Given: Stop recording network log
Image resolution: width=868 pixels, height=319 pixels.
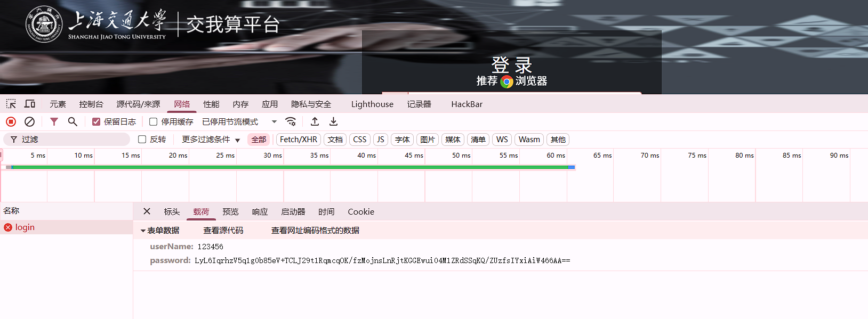Looking at the screenshot, I should coord(11,122).
